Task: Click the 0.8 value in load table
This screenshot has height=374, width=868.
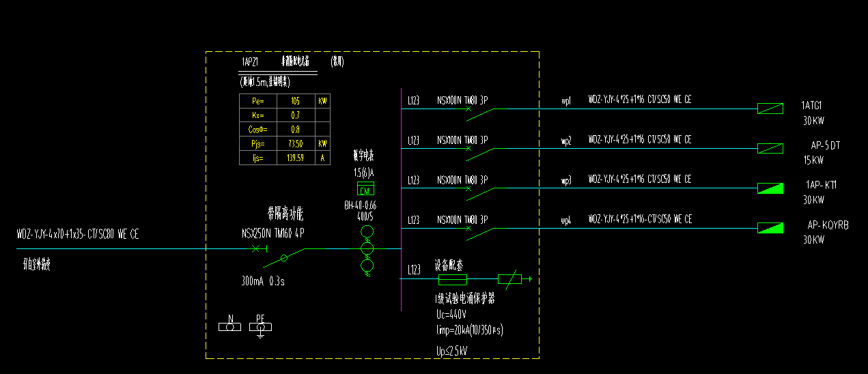Action: coord(296,130)
